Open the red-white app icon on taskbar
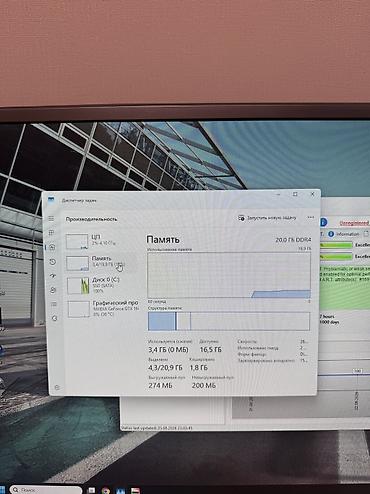Viewport: 370px width, 494px height. [x=135, y=491]
